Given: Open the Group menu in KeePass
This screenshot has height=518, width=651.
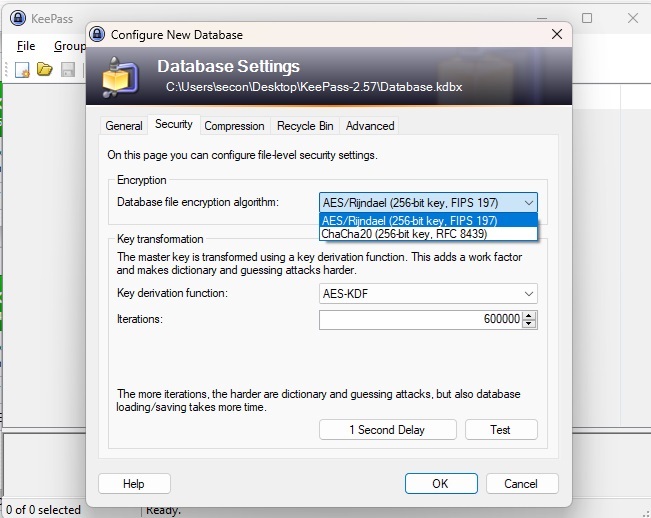Looking at the screenshot, I should coord(69,46).
